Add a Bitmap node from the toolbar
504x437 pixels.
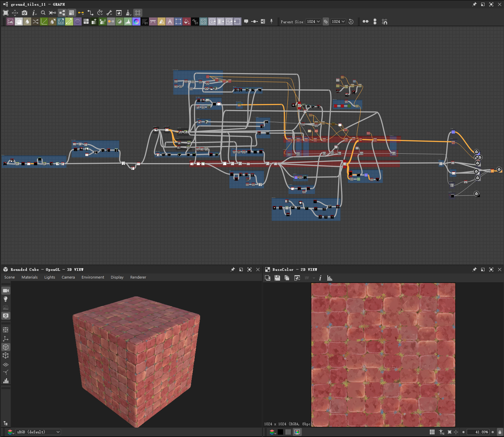(x=10, y=21)
